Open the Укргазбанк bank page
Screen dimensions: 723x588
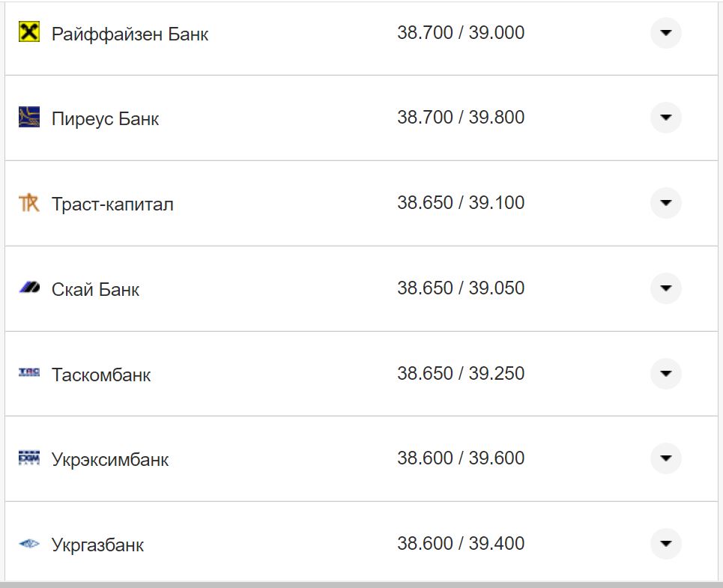click(98, 543)
